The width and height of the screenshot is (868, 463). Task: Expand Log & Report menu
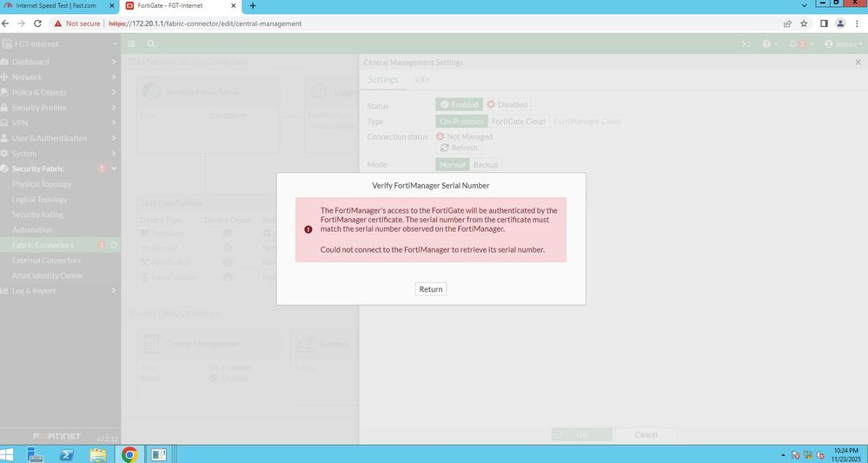click(x=60, y=290)
